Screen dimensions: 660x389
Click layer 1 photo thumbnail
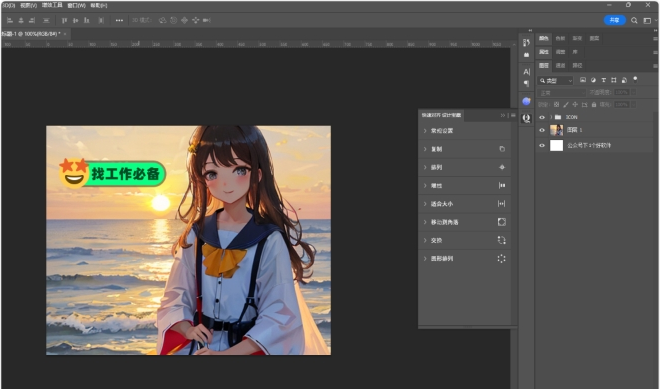tap(556, 130)
